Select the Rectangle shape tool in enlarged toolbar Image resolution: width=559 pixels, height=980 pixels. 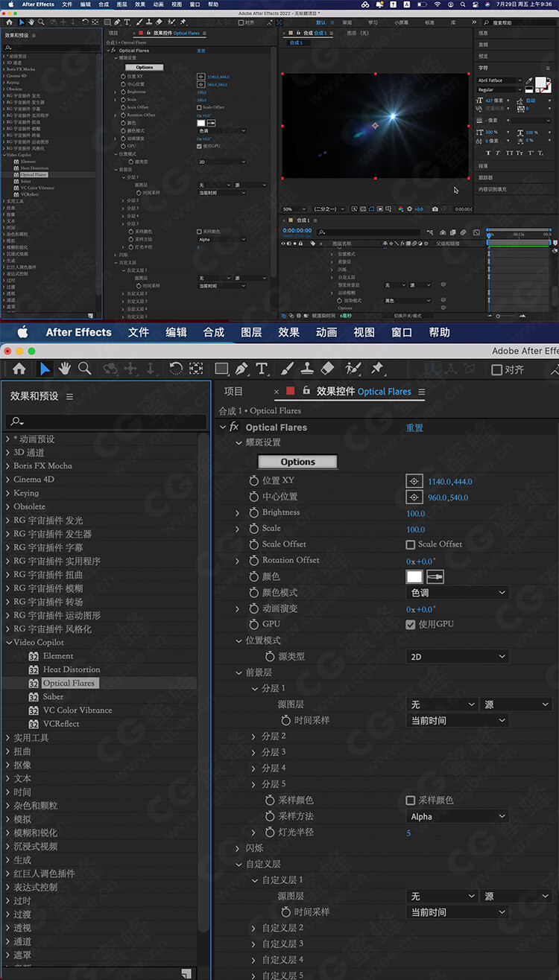pos(222,369)
